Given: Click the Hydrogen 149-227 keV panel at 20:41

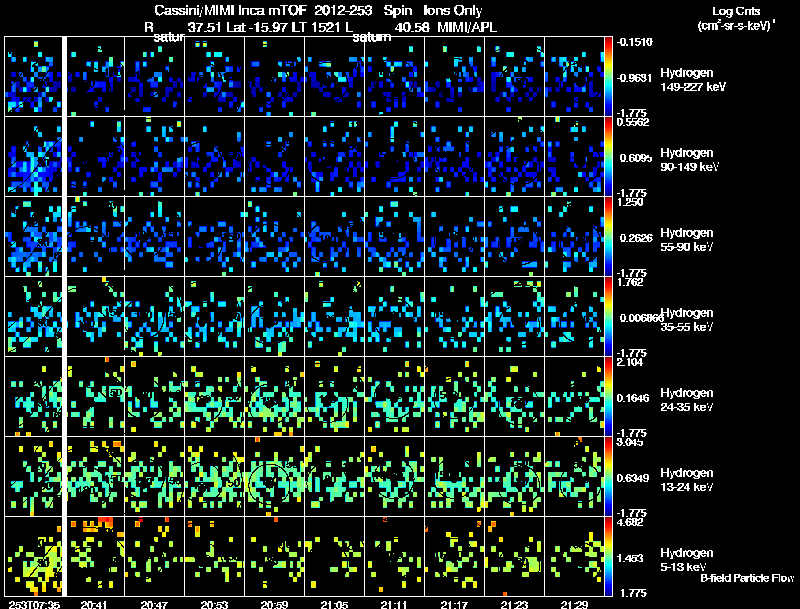Looking at the screenshot, I should [95, 77].
